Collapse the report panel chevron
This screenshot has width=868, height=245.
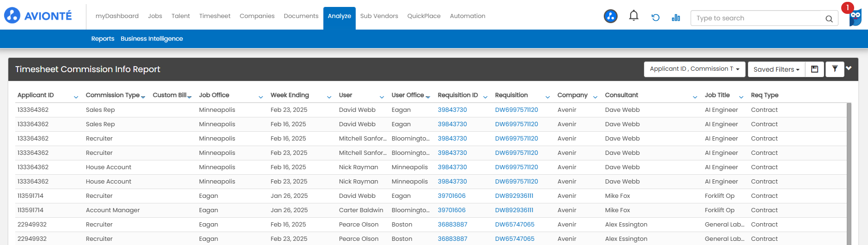pos(849,68)
